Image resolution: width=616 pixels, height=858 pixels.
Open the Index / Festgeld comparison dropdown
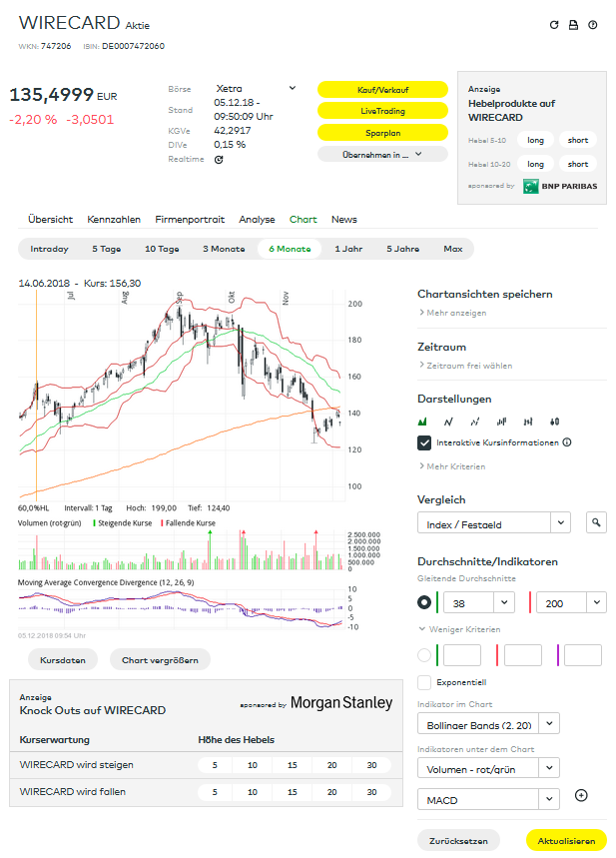click(x=494, y=522)
